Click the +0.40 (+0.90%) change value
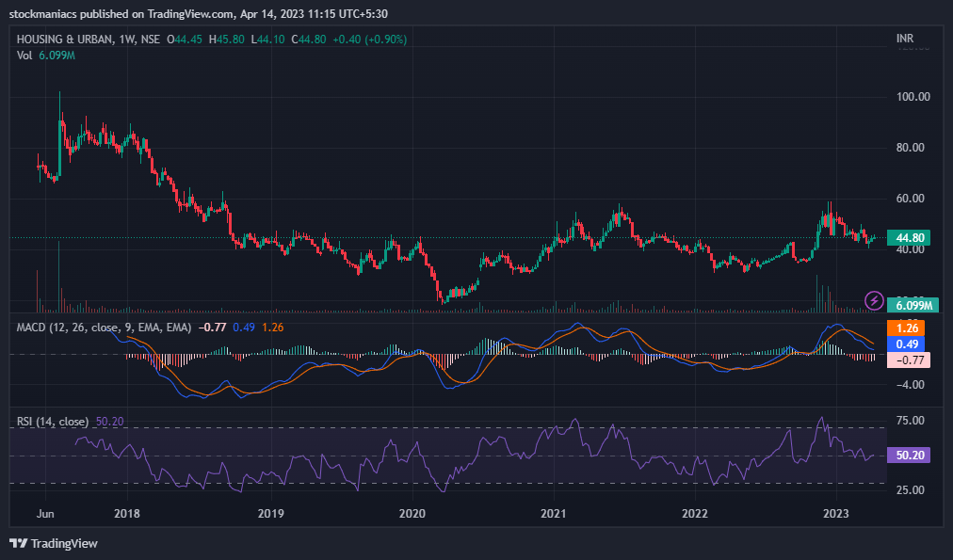The width and height of the screenshot is (953, 560). 369,40
